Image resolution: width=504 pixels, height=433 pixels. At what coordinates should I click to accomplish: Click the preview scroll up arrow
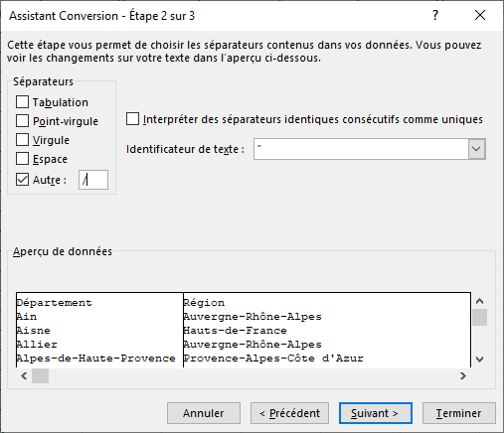click(479, 301)
